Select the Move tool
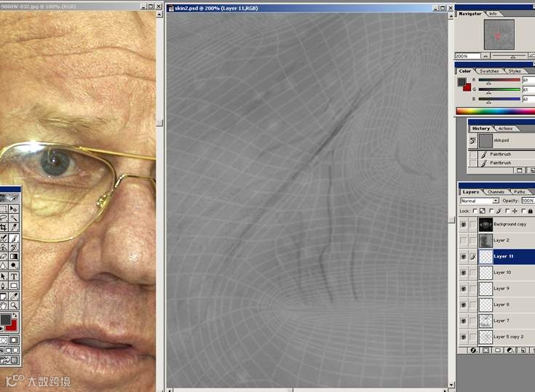The width and height of the screenshot is (535, 392). [14, 209]
